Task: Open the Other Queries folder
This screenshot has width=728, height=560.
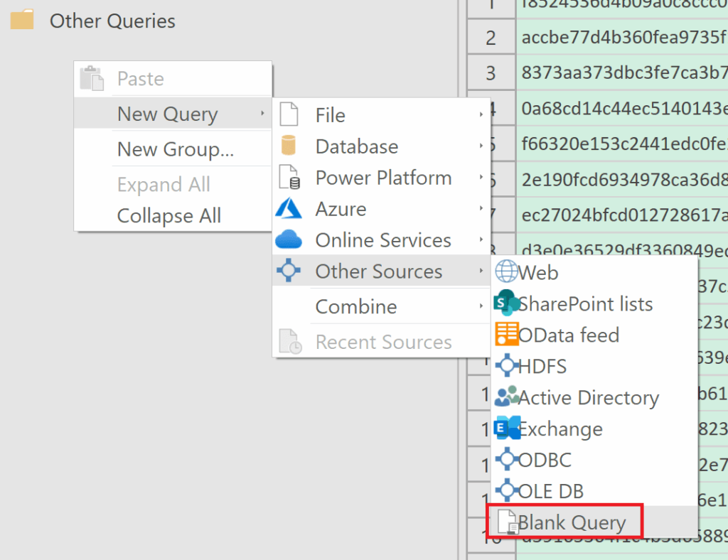Action: point(23,21)
